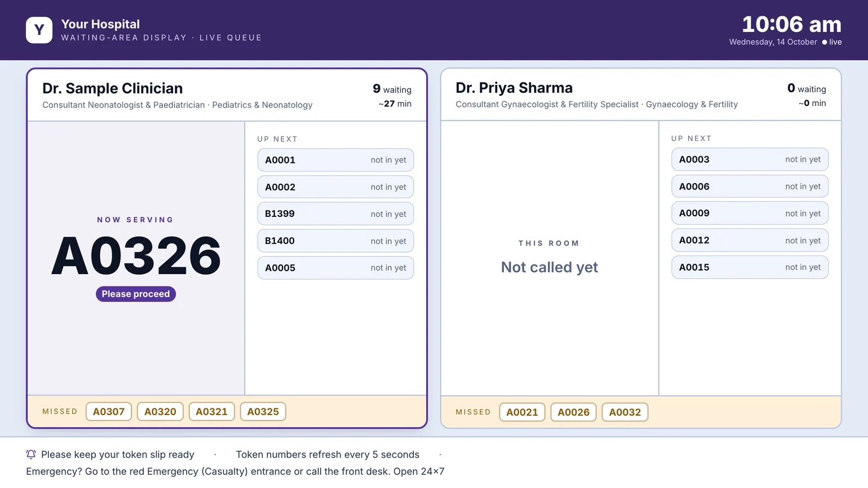
Task: Click the A0012 queue row
Action: click(x=750, y=240)
